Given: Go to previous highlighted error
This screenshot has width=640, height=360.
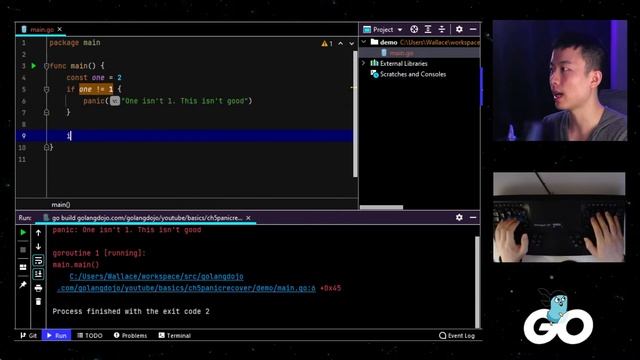Looking at the screenshot, I should (x=341, y=43).
